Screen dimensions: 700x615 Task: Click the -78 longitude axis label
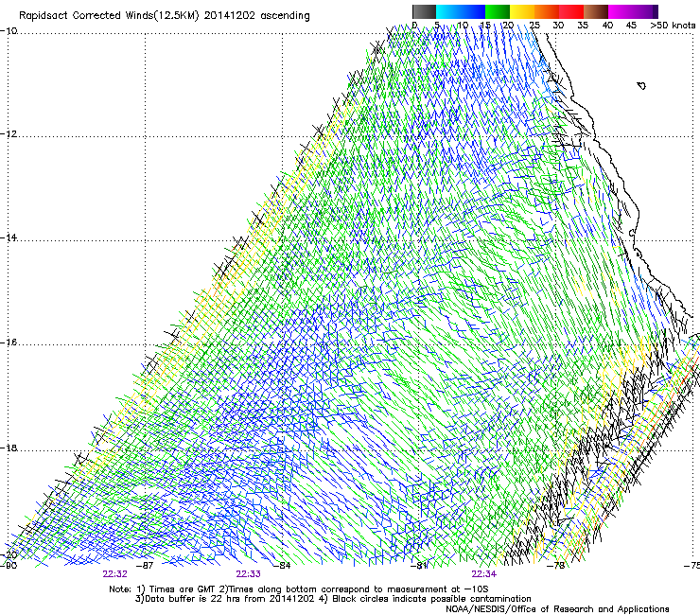[556, 566]
